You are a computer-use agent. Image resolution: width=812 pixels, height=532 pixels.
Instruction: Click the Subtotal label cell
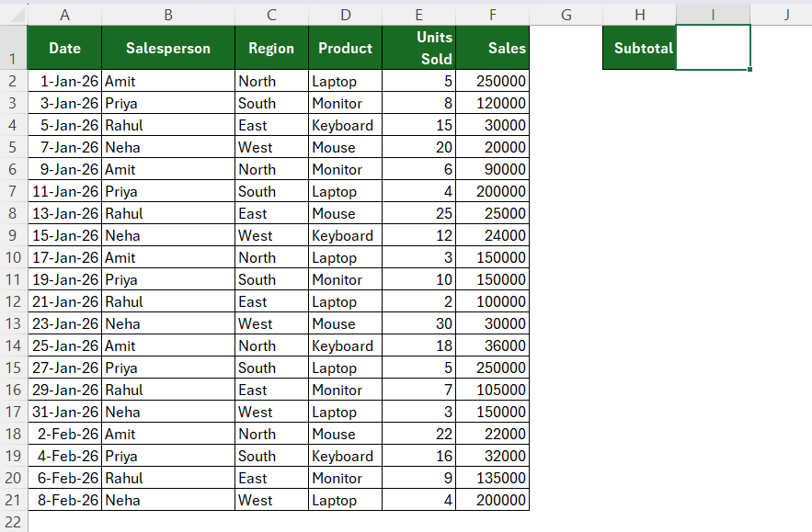[639, 47]
